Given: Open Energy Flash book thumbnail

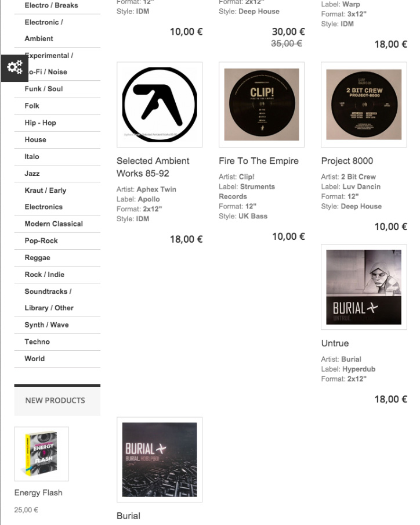Looking at the screenshot, I should (x=41, y=454).
